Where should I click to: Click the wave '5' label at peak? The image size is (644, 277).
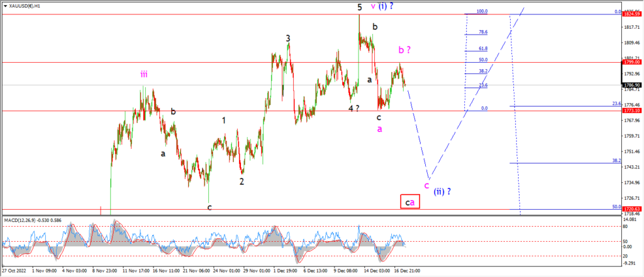(359, 7)
